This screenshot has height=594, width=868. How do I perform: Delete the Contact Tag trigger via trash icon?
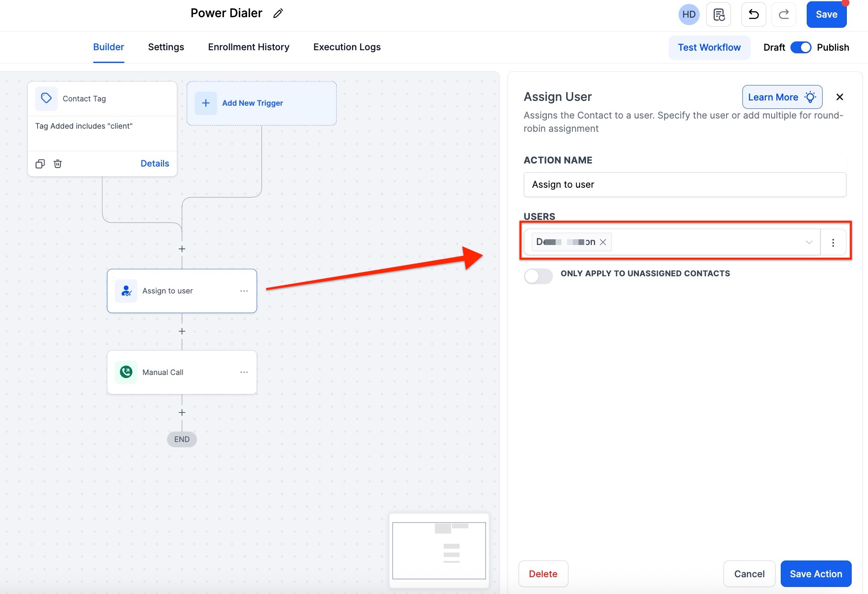[x=58, y=164]
